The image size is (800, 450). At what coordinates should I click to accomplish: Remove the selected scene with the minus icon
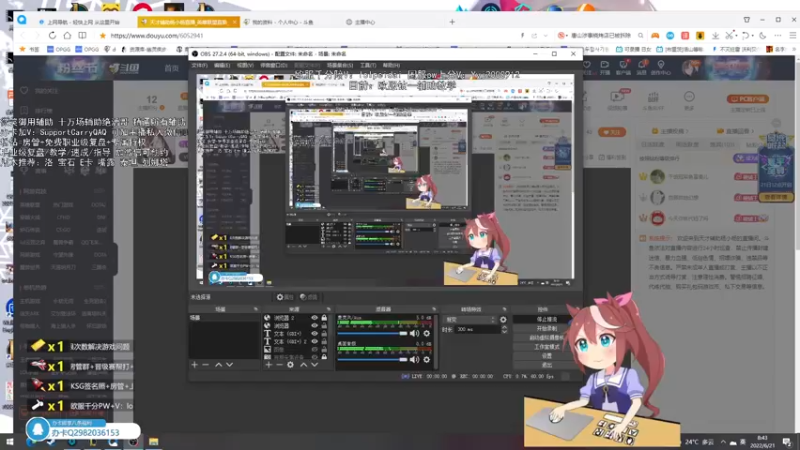[x=206, y=365]
